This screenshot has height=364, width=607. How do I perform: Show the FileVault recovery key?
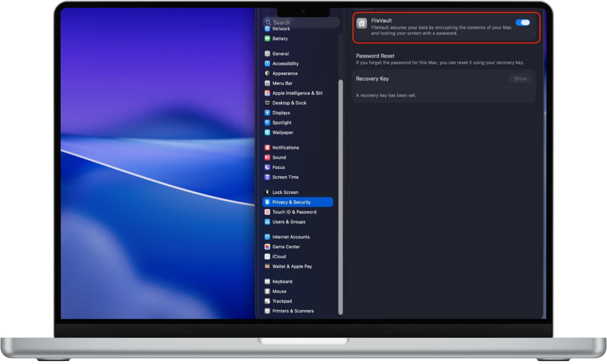[520, 78]
